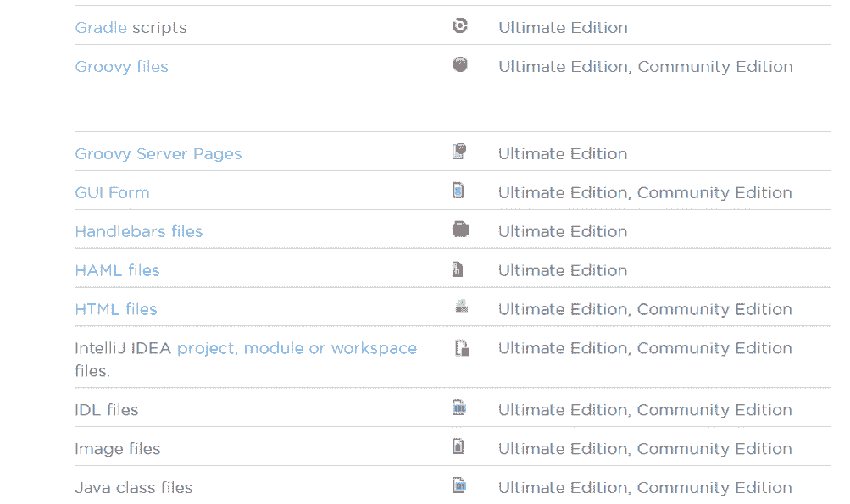The height and width of the screenshot is (504, 850).
Task: Click the Groovy files round icon
Action: point(460,65)
